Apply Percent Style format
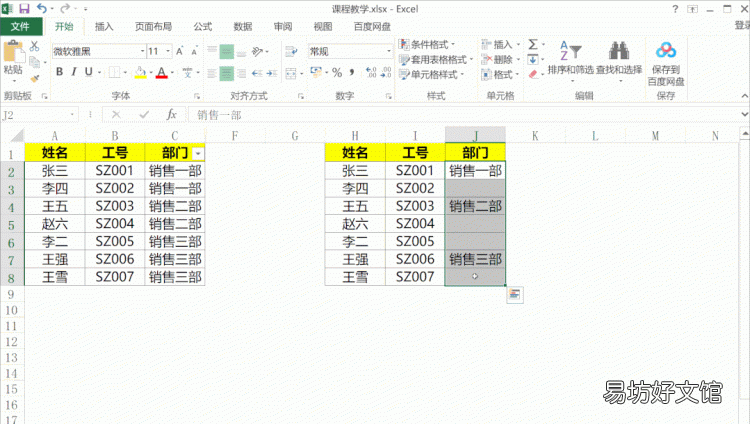The height and width of the screenshot is (424, 750). click(337, 73)
